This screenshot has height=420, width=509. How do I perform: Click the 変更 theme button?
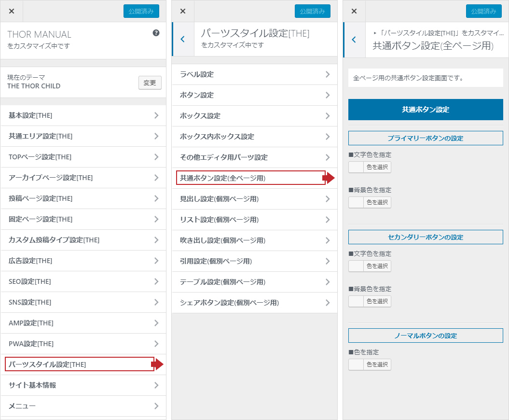150,83
